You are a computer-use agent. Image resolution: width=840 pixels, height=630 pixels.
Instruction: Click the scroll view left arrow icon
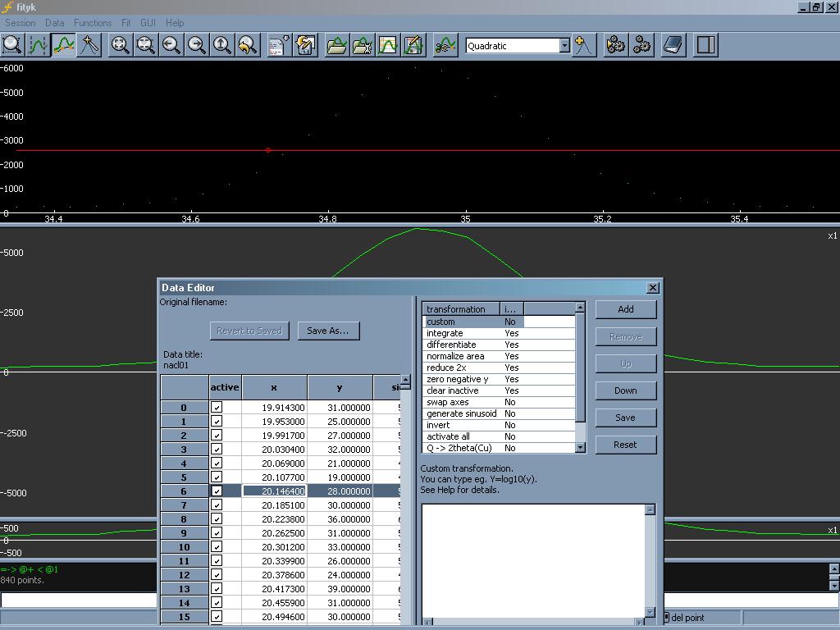tap(171, 45)
